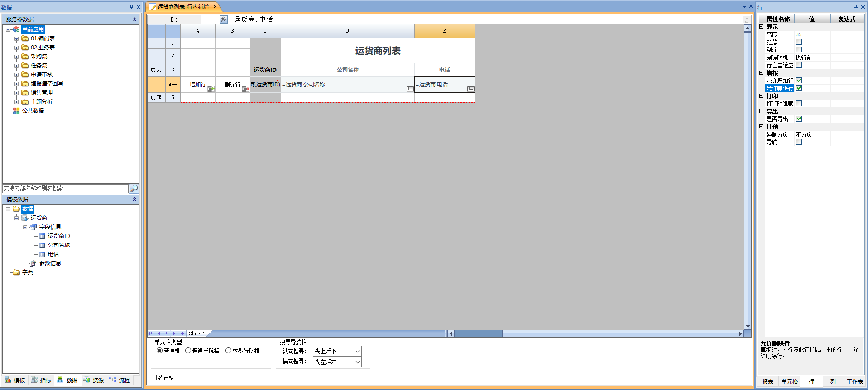The image size is (868, 390).
Task: Click the 采购流 folder icon
Action: point(25,57)
